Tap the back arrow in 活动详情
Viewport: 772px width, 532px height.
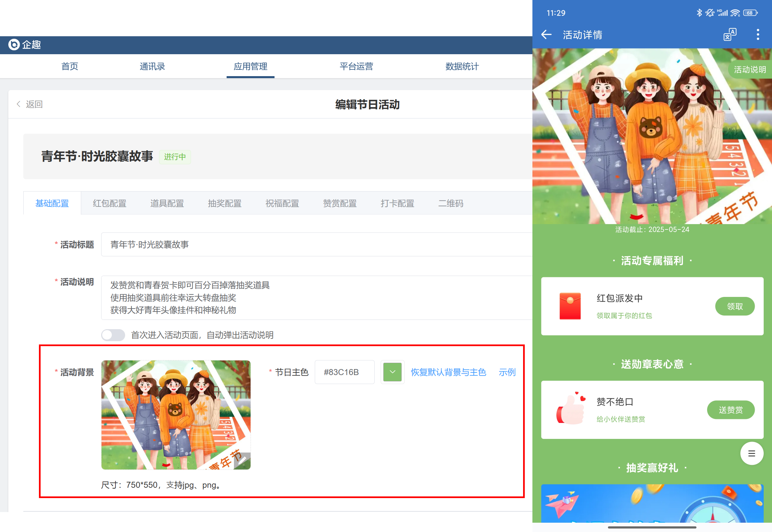[546, 34]
